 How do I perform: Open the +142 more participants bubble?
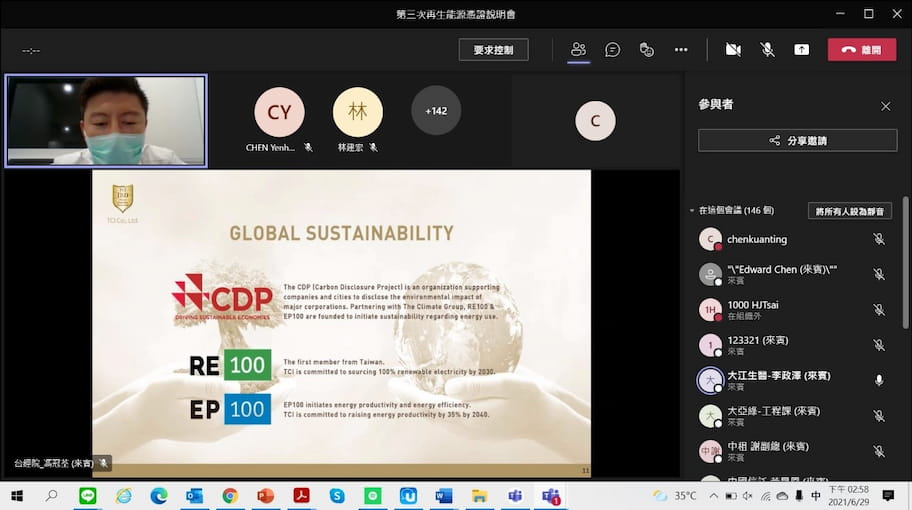(x=436, y=110)
